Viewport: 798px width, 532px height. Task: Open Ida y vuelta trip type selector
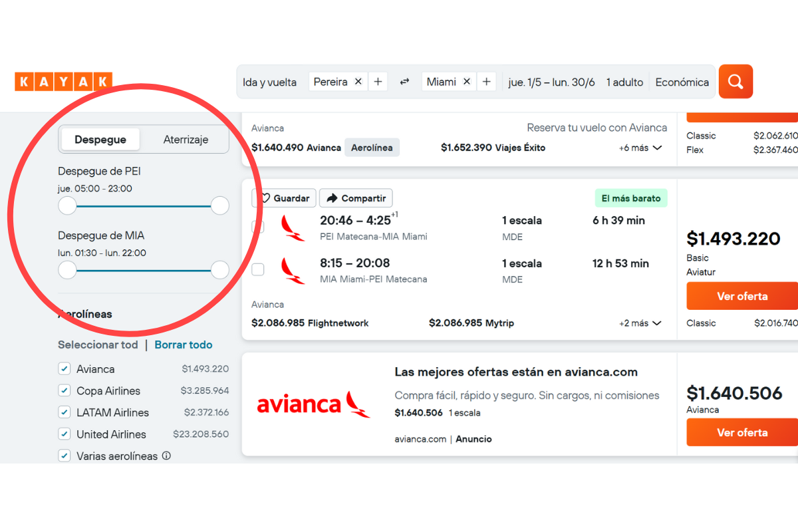pos(269,82)
